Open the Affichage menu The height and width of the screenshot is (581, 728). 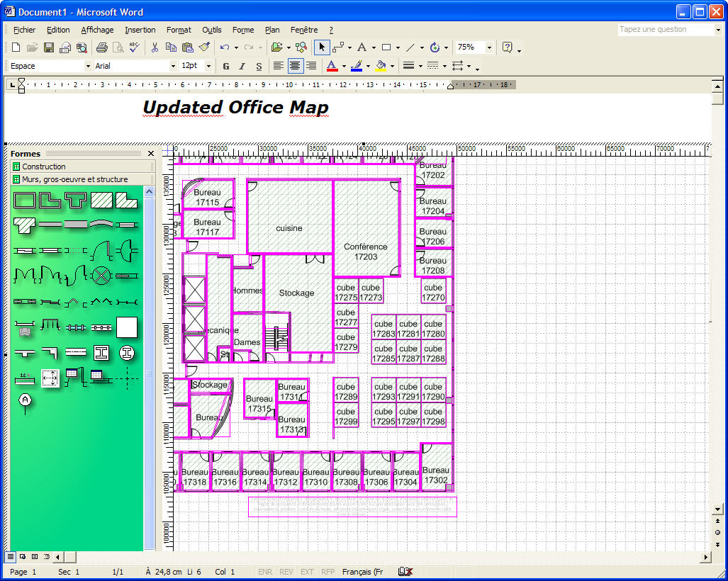(97, 30)
